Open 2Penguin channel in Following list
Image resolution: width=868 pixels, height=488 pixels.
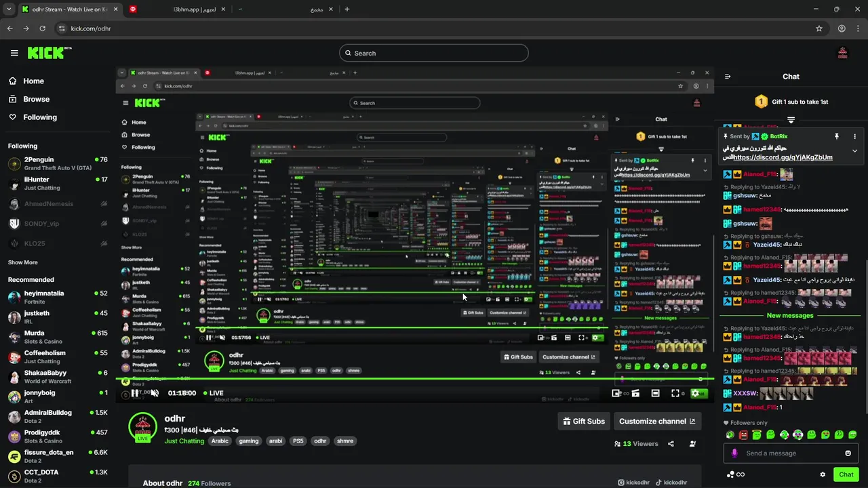point(58,163)
